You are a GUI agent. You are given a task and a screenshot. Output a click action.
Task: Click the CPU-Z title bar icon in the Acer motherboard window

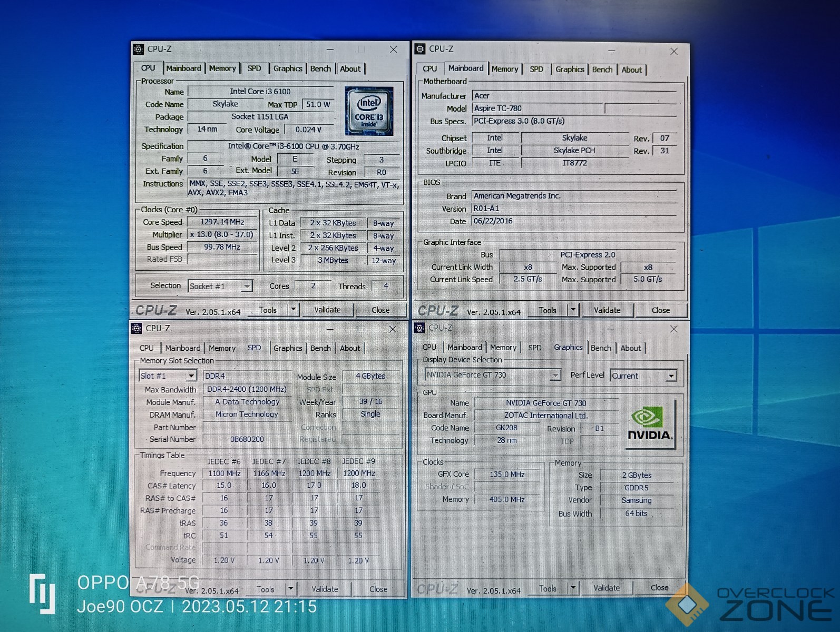click(420, 49)
